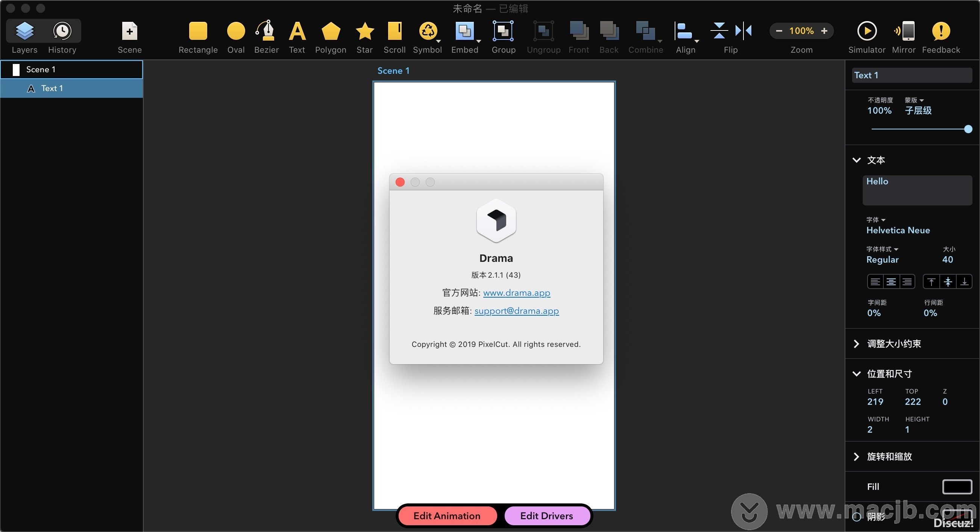The width and height of the screenshot is (980, 532).
Task: Select the Text 1 layer
Action: click(71, 88)
